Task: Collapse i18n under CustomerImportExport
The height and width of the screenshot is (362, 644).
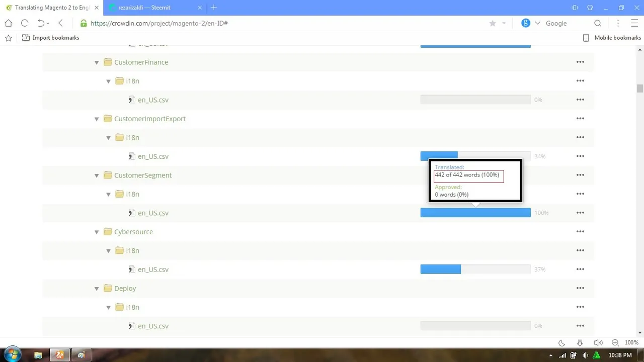Action: coord(108,138)
